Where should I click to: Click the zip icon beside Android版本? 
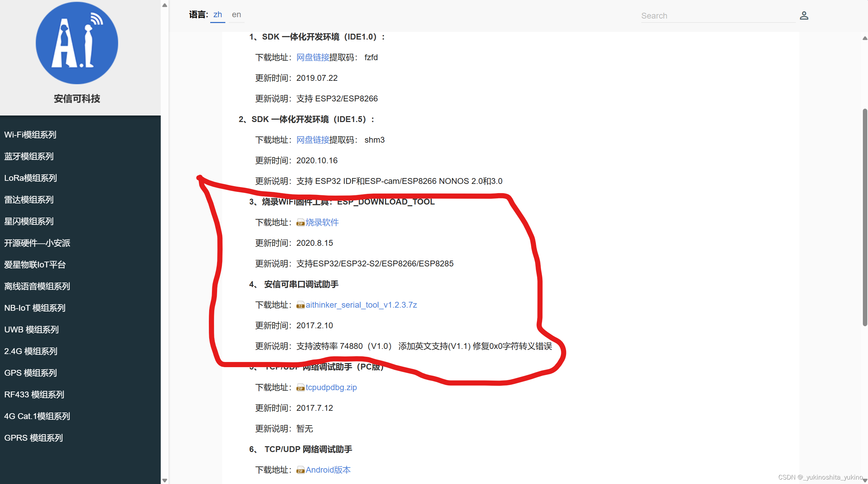click(301, 470)
